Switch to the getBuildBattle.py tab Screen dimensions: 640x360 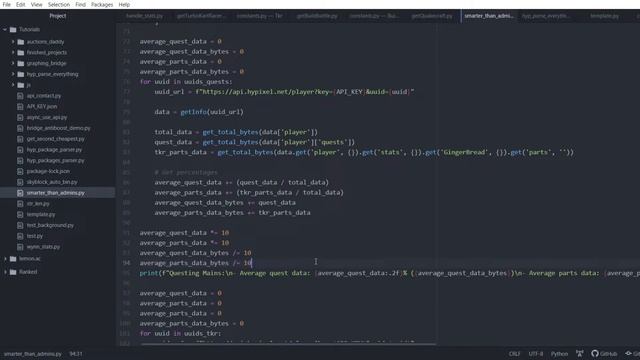tap(317, 16)
